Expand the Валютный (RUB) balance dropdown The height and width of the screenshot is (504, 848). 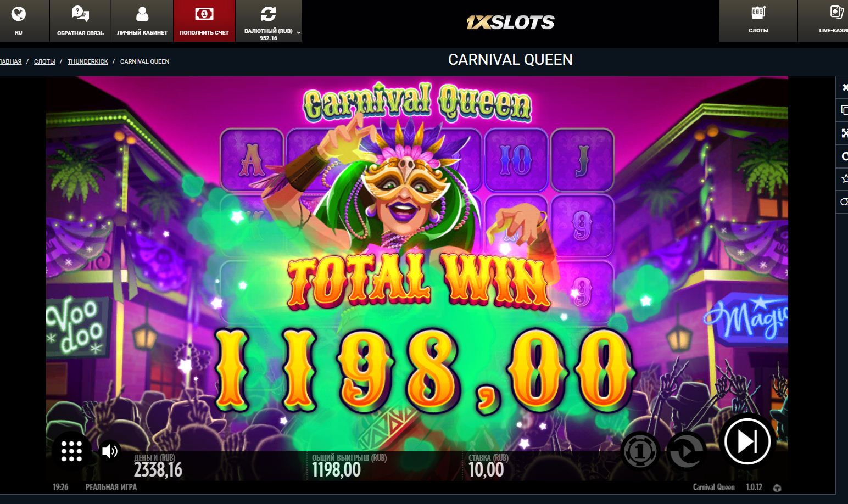(269, 21)
